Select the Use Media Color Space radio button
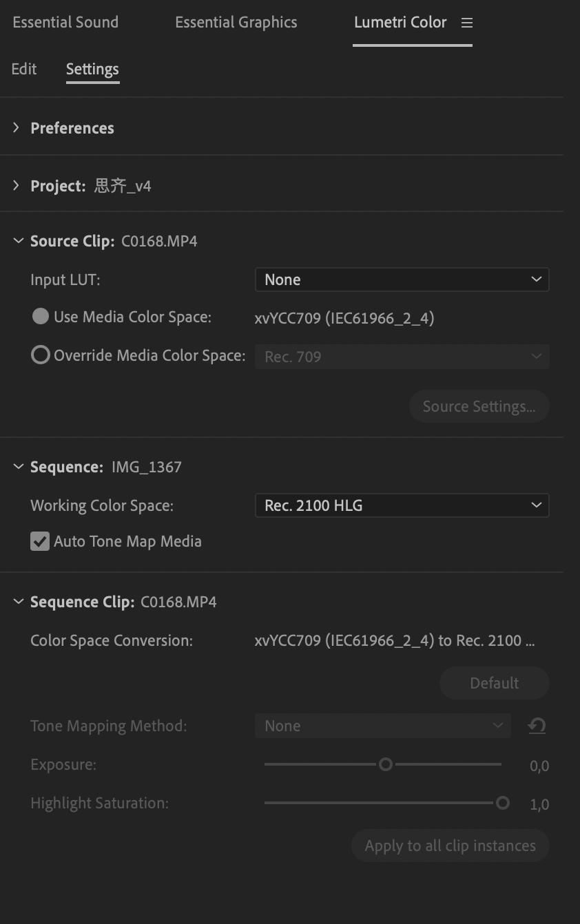The height and width of the screenshot is (924, 580). [40, 317]
